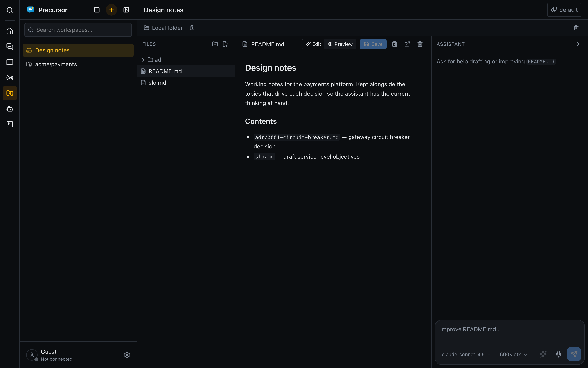Click the Precursor logo
Viewport: 588px width, 368px height.
pos(31,10)
